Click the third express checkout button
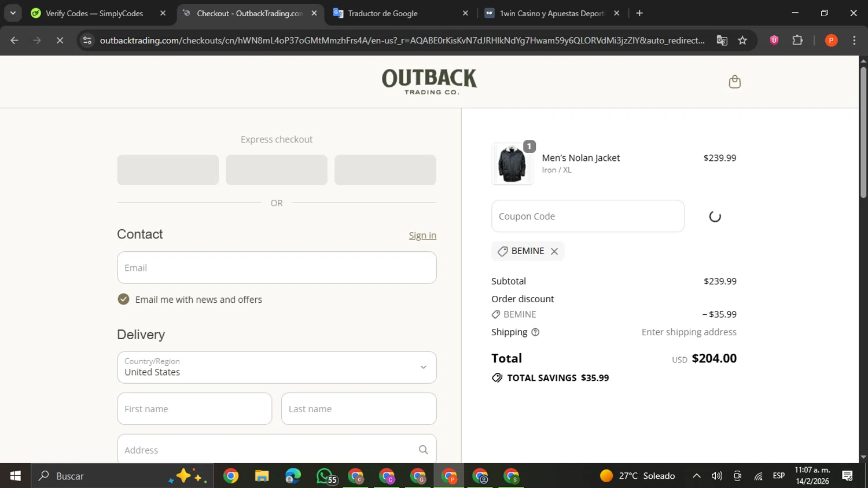Viewport: 868px width, 488px height. pyautogui.click(x=385, y=170)
